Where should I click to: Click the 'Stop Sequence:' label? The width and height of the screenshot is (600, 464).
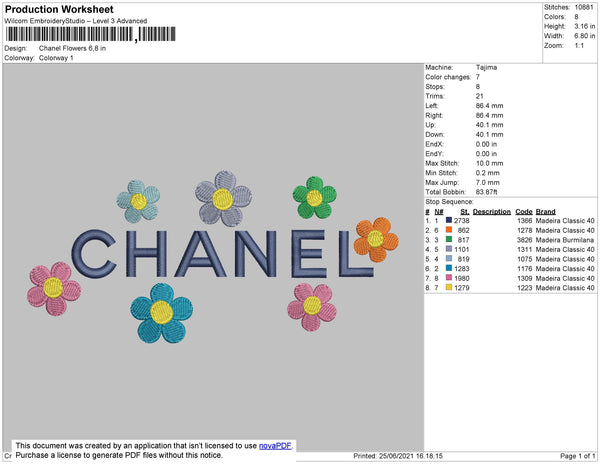449,202
